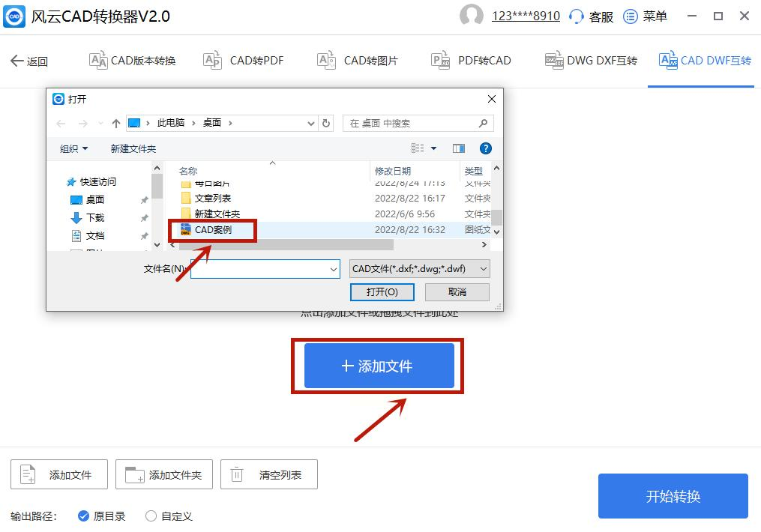This screenshot has height=532, width=761.
Task: Click the search magnifier icon
Action: (x=483, y=123)
